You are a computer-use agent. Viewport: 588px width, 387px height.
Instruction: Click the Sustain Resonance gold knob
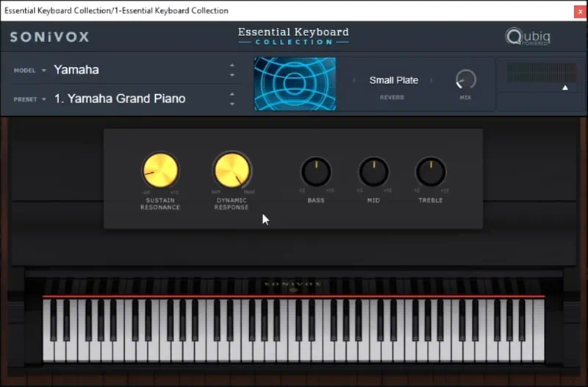click(x=160, y=170)
